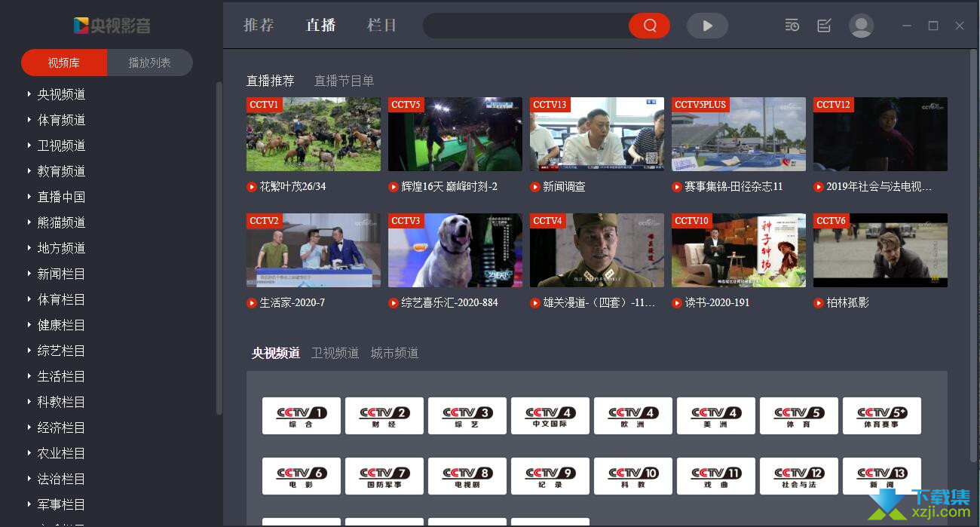The image size is (980, 527).
Task: Open the 赛事集锦-田径杂志11 title link
Action: coord(733,186)
